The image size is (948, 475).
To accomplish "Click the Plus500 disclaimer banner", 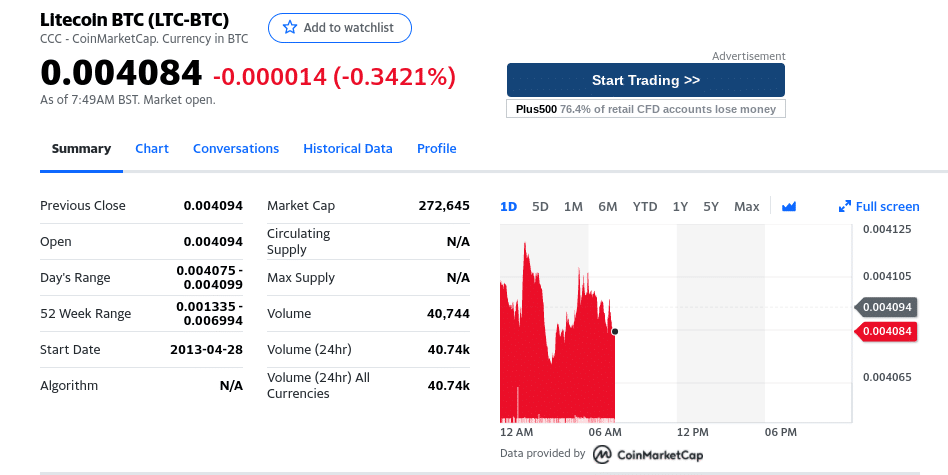I will click(x=646, y=109).
